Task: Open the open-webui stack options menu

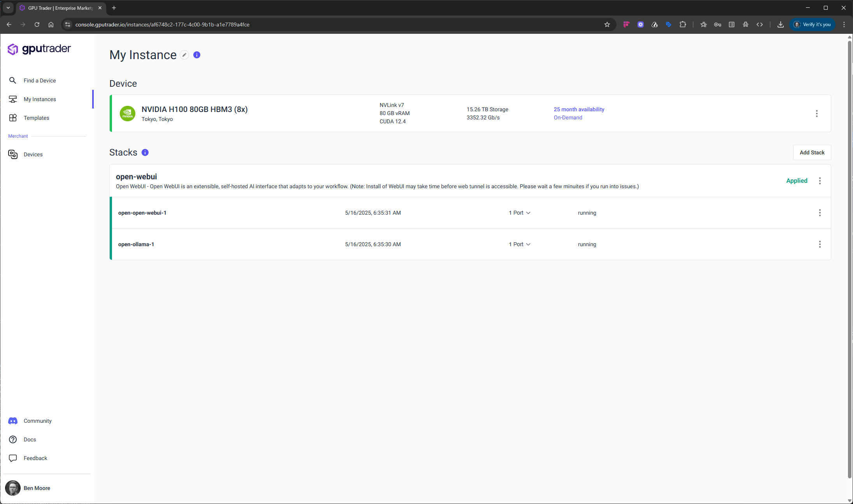Action: [820, 181]
